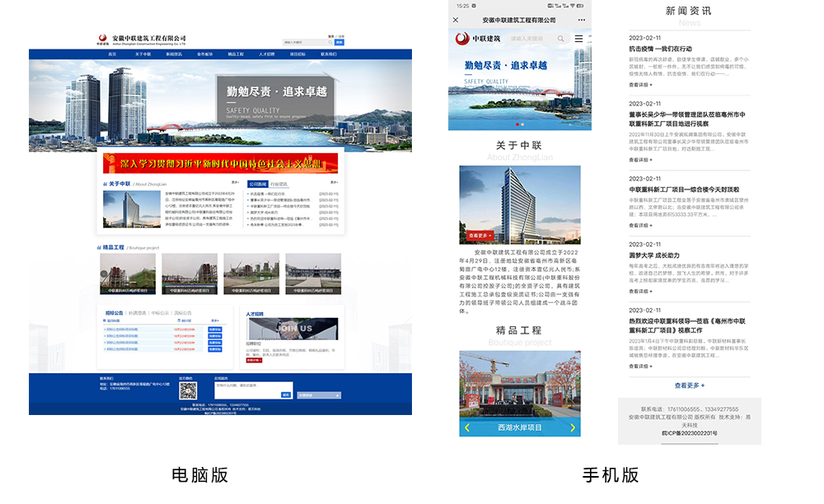Tap the mobile browser close X icon
The height and width of the screenshot is (504, 824).
(x=456, y=20)
